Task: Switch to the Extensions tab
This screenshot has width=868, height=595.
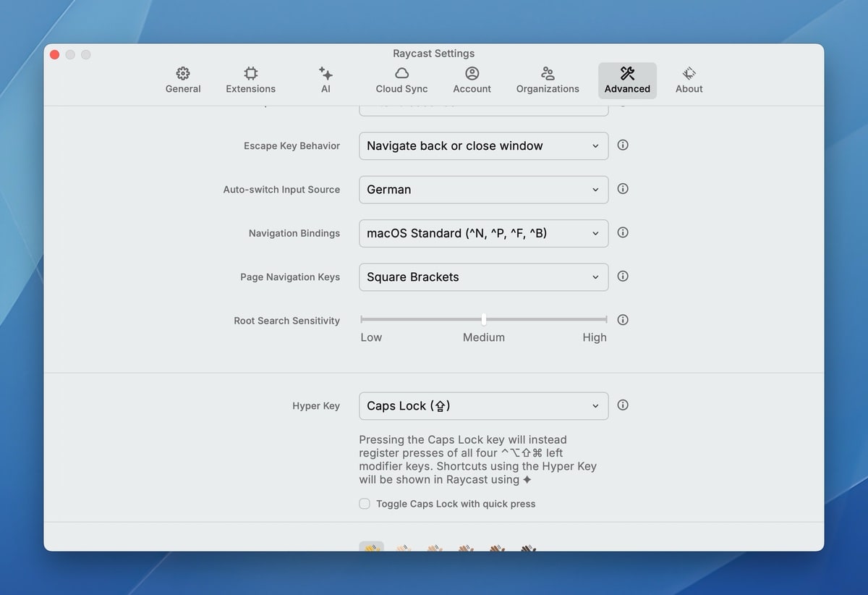Action: pyautogui.click(x=250, y=80)
